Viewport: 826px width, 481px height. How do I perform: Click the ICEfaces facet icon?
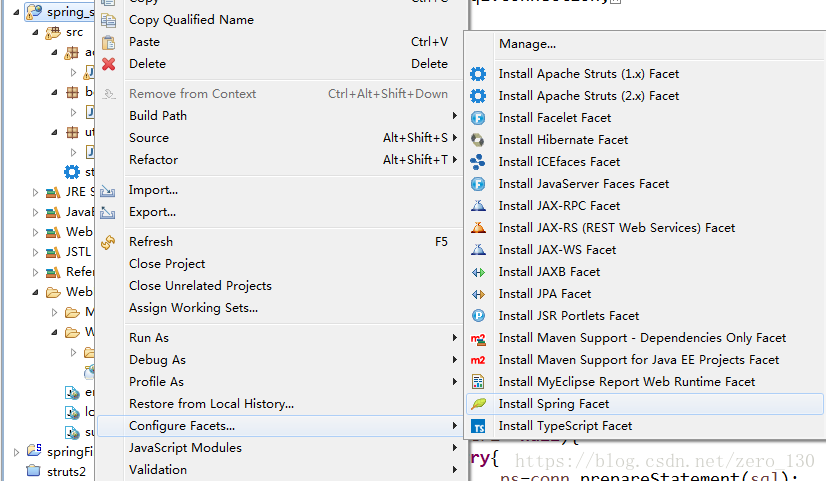(x=478, y=162)
